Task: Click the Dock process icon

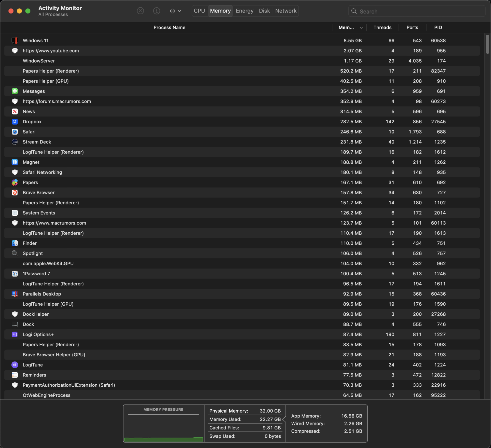Action: point(15,324)
